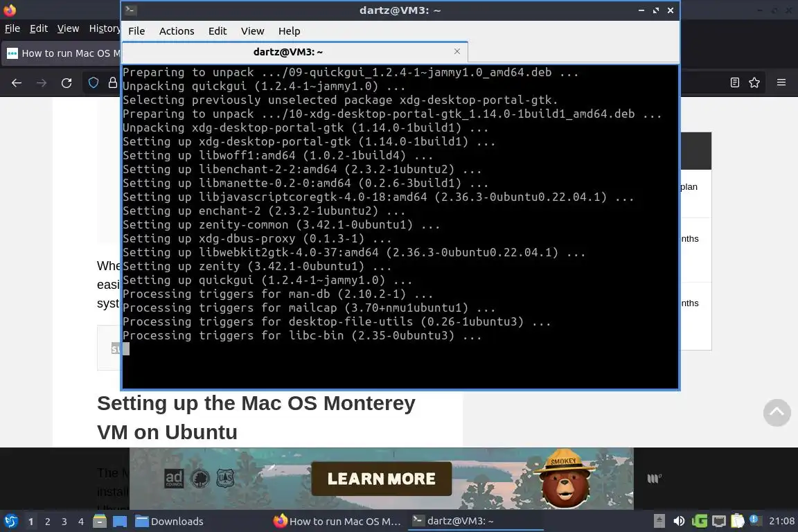The image size is (798, 532).
Task: Click the Ad Council logo in banner
Action: pos(174,479)
